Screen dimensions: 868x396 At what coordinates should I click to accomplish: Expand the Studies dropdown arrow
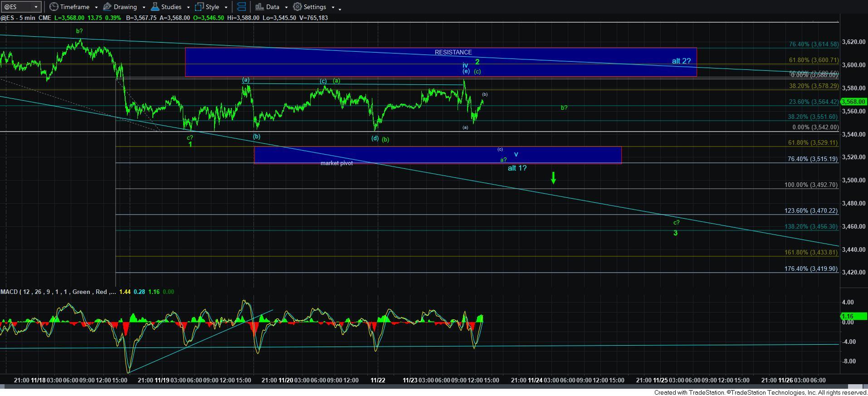tap(188, 7)
